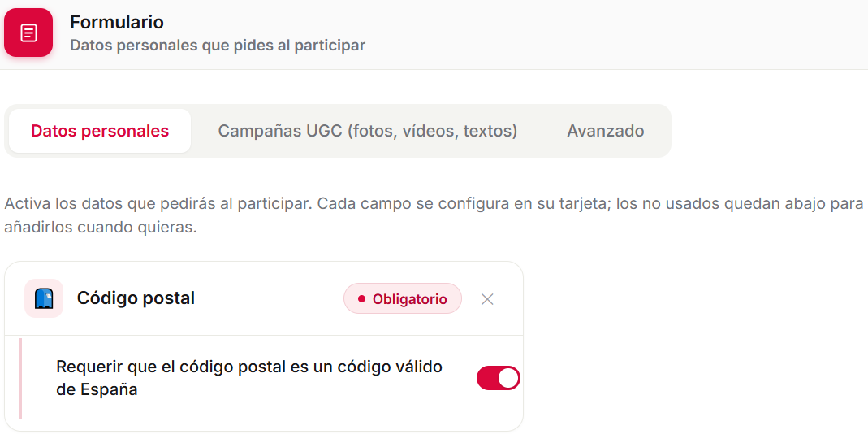The height and width of the screenshot is (443, 868).
Task: Click the subtitle Datos personales que pides al participar
Action: pyautogui.click(x=218, y=46)
